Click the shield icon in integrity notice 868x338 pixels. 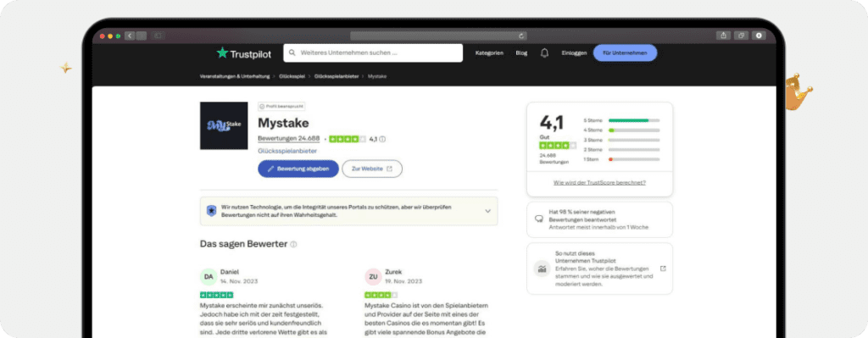point(211,211)
